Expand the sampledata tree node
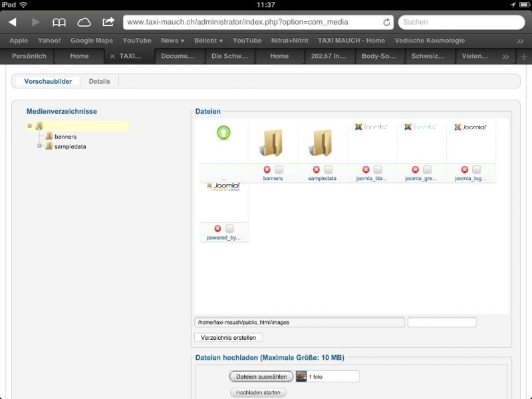 tap(39, 146)
